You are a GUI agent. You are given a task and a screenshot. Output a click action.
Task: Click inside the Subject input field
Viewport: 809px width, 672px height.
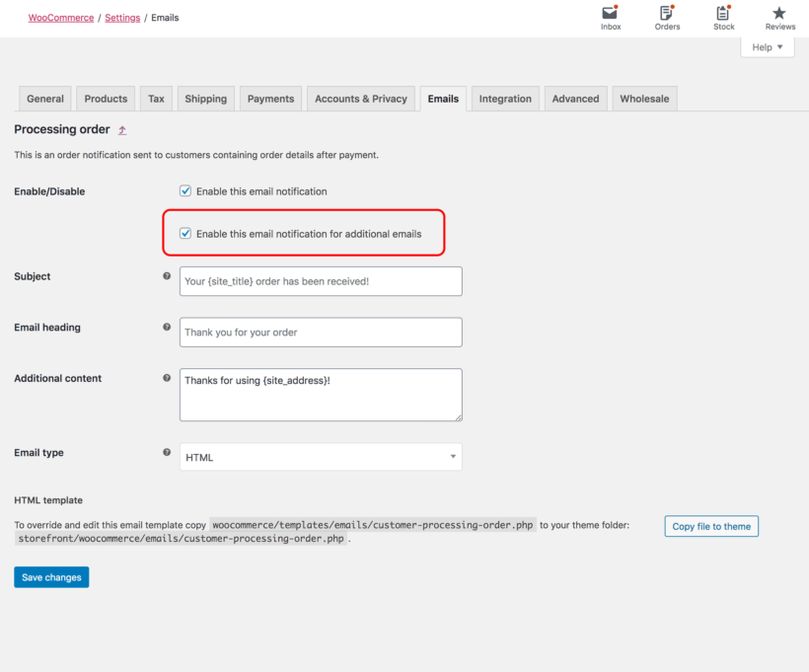click(320, 280)
